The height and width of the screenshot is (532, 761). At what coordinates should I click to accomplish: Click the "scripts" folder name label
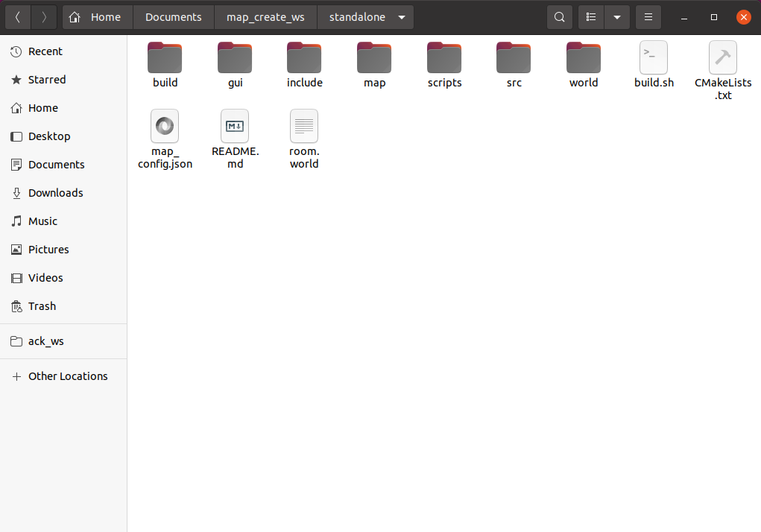[444, 83]
